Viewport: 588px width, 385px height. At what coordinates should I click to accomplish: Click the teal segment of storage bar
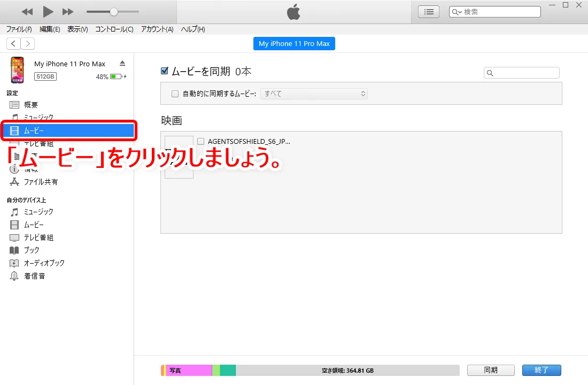pos(228,371)
